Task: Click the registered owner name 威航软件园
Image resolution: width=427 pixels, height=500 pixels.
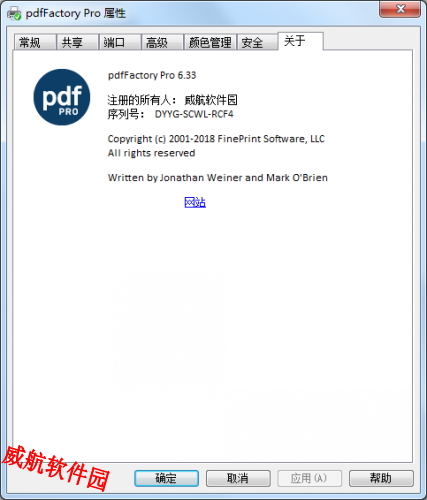Action: [211, 100]
